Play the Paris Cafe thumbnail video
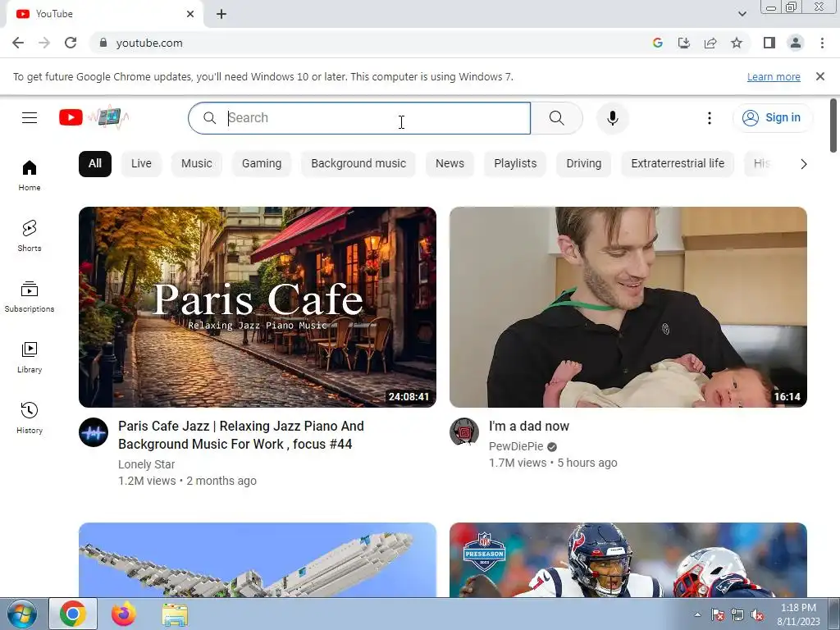Viewport: 840px width, 630px height. click(257, 307)
